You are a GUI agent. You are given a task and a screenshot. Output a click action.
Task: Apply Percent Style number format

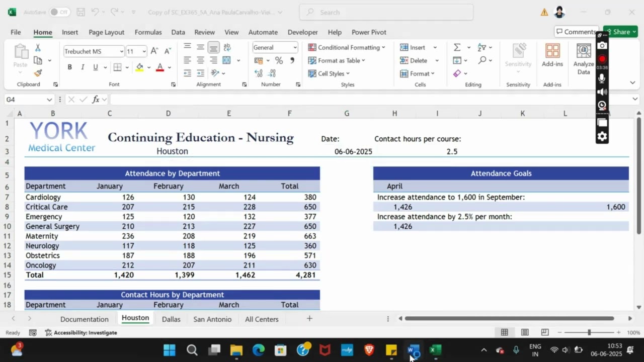(279, 60)
